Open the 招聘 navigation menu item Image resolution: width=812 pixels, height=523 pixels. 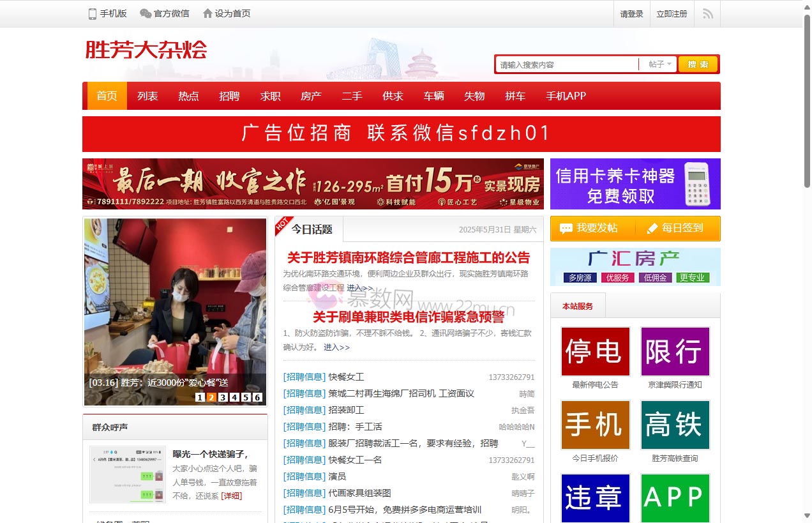tap(229, 96)
